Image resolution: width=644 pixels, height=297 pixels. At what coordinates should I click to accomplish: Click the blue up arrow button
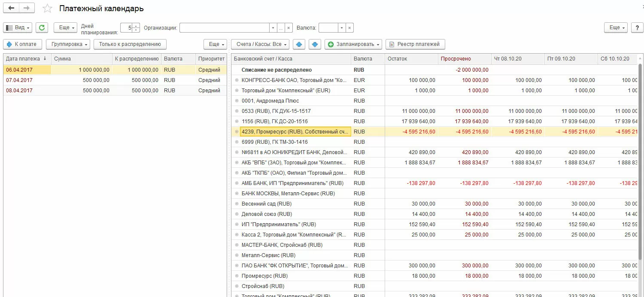(x=300, y=44)
